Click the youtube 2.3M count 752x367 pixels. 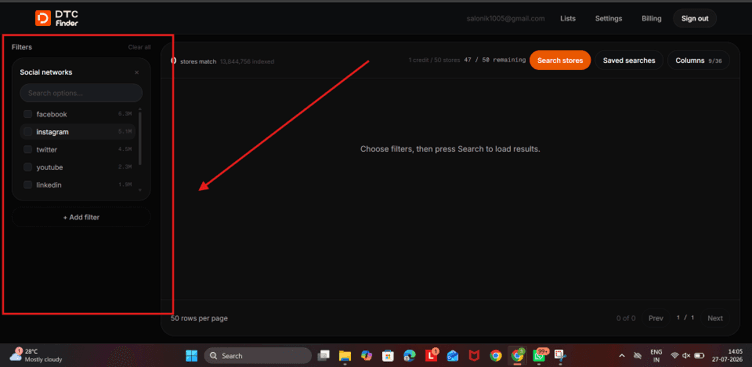point(125,167)
